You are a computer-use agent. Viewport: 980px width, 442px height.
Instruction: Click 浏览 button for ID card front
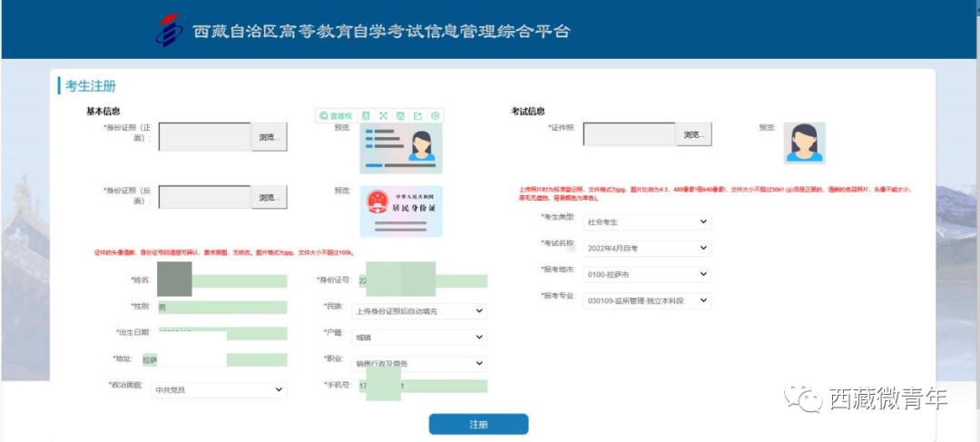(x=269, y=137)
